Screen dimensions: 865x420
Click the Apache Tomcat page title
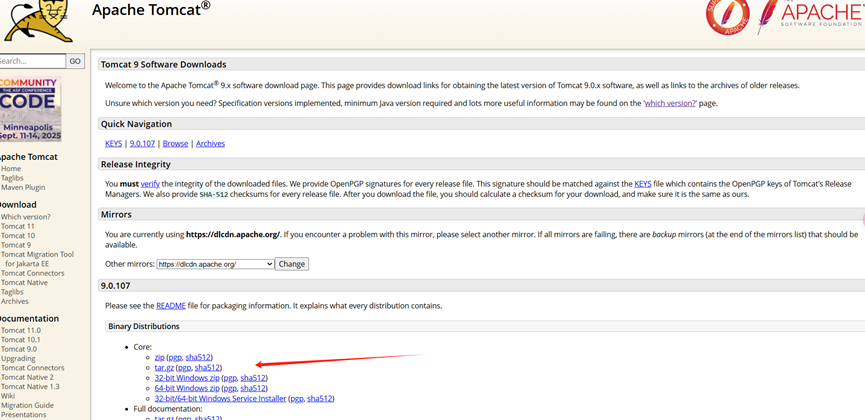point(151,9)
